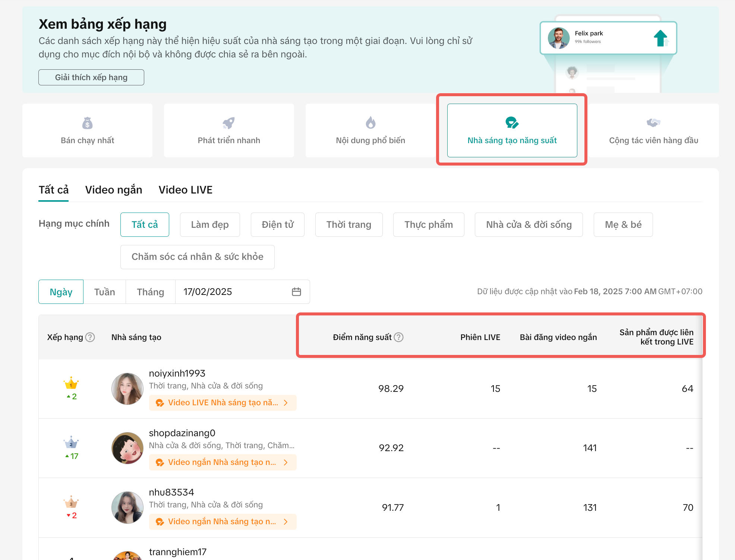Switch to Video LIVE tab
This screenshot has width=735, height=560.
coord(185,190)
